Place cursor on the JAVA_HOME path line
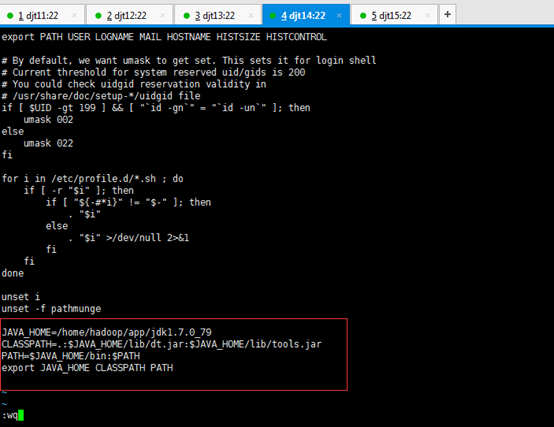The image size is (554, 427). (107, 332)
